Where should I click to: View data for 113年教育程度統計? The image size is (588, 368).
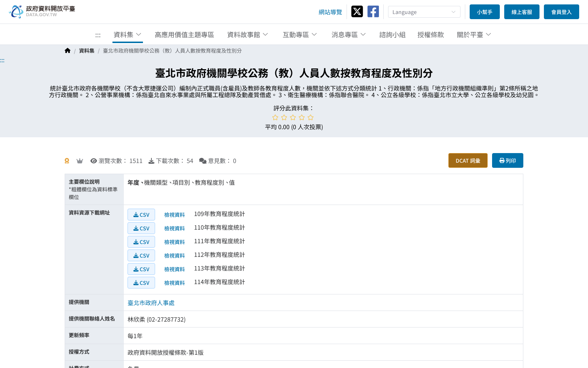(x=175, y=269)
